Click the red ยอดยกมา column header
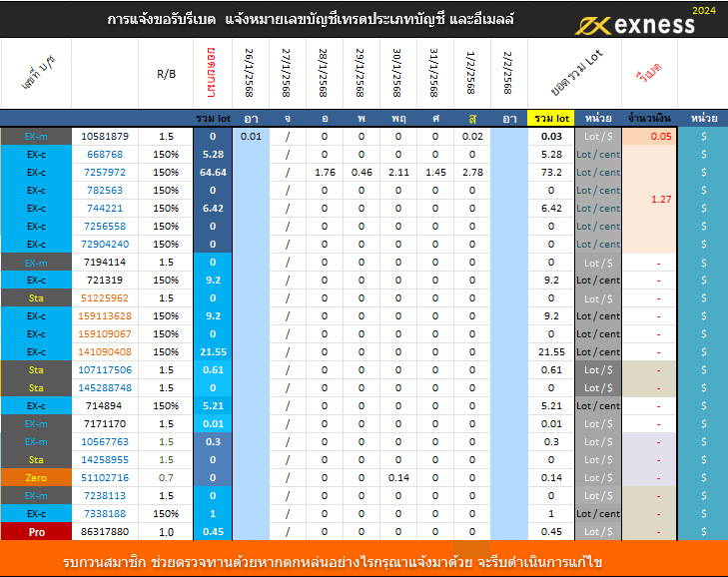728x577 pixels. click(212, 72)
